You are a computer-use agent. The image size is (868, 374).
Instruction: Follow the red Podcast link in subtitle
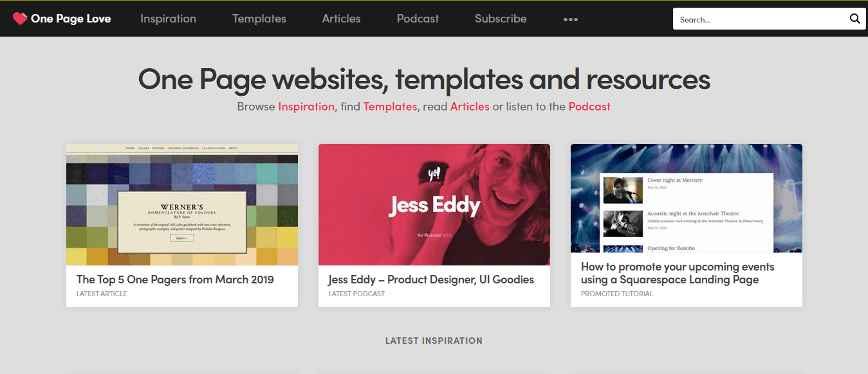click(x=589, y=107)
